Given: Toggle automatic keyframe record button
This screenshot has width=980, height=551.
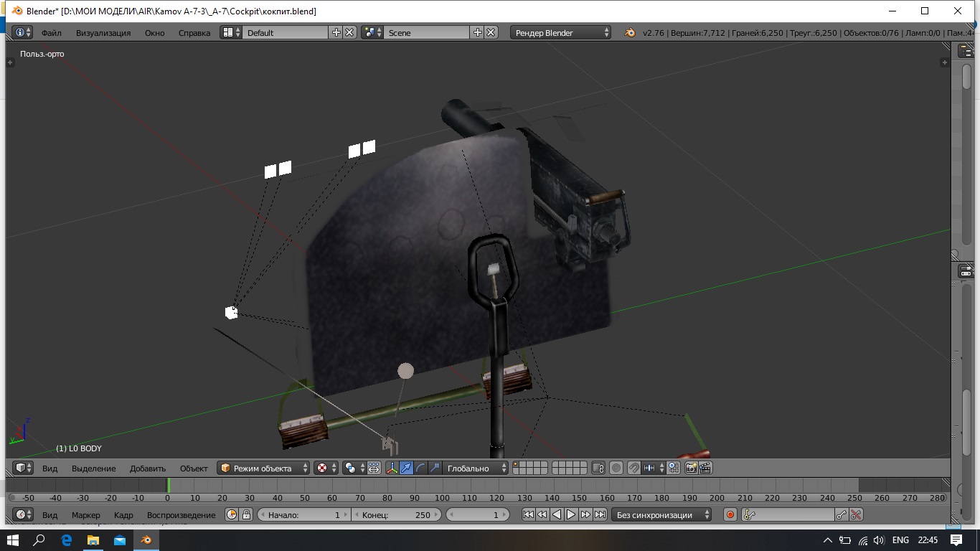Looking at the screenshot, I should click(730, 514).
